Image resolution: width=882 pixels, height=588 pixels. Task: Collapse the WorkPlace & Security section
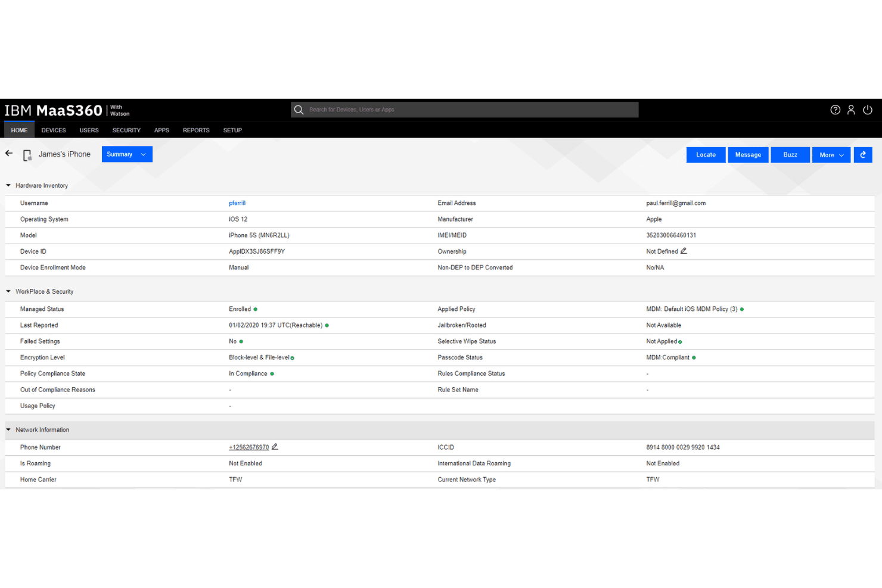coord(8,291)
